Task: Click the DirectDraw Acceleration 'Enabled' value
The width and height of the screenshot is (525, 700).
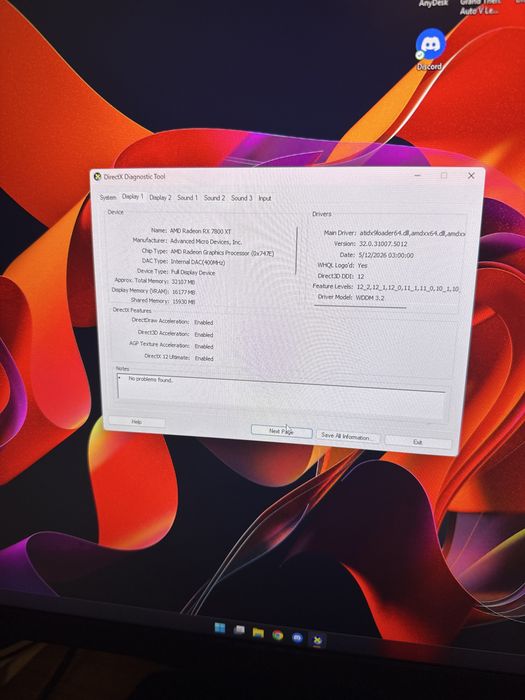Action: coord(204,322)
